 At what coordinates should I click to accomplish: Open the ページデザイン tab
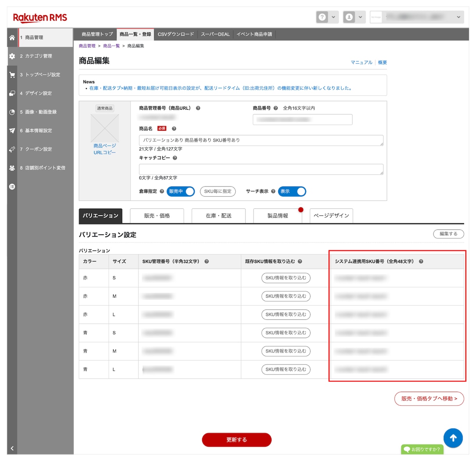click(x=331, y=216)
